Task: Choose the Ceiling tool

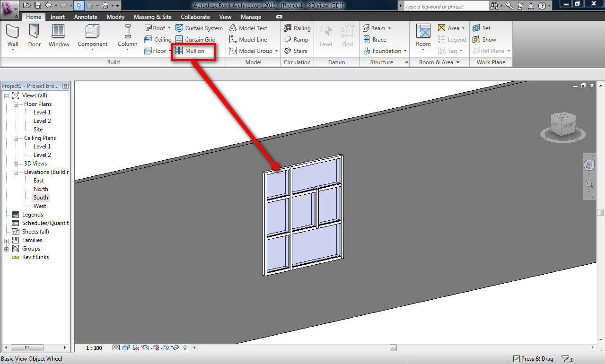Action: [x=158, y=40]
